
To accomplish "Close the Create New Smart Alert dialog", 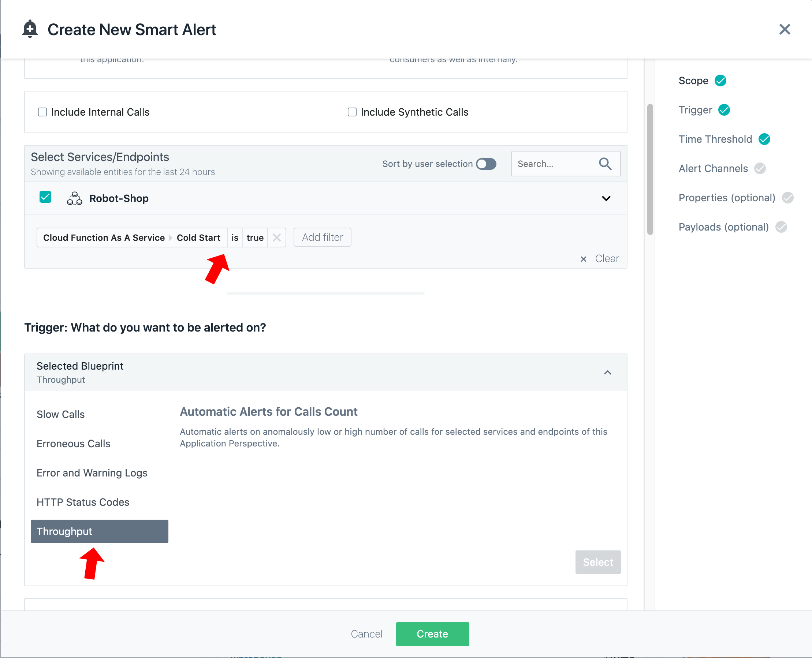I will [x=784, y=30].
